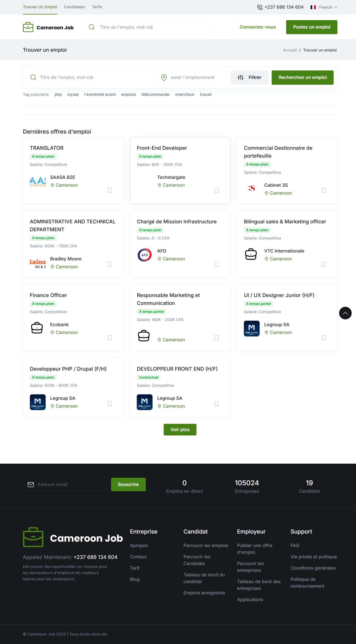Save the Front-End Developer job with bookmark

pyautogui.click(x=216, y=190)
